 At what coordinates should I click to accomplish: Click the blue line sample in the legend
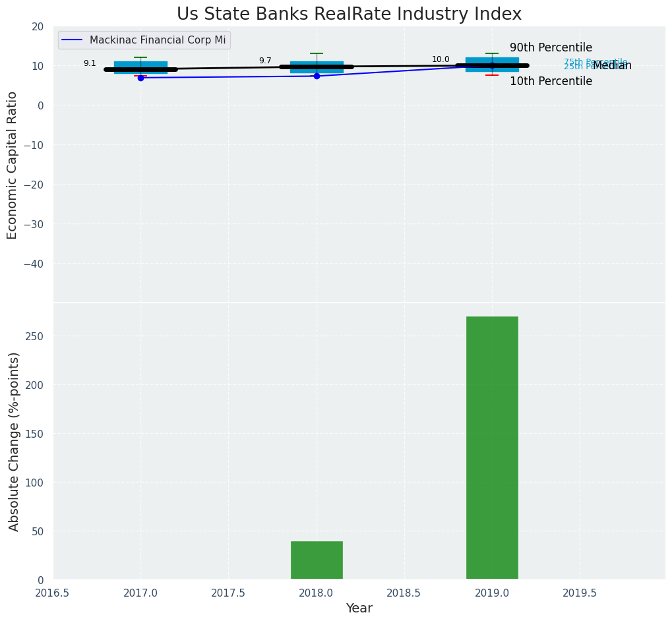(x=73, y=40)
